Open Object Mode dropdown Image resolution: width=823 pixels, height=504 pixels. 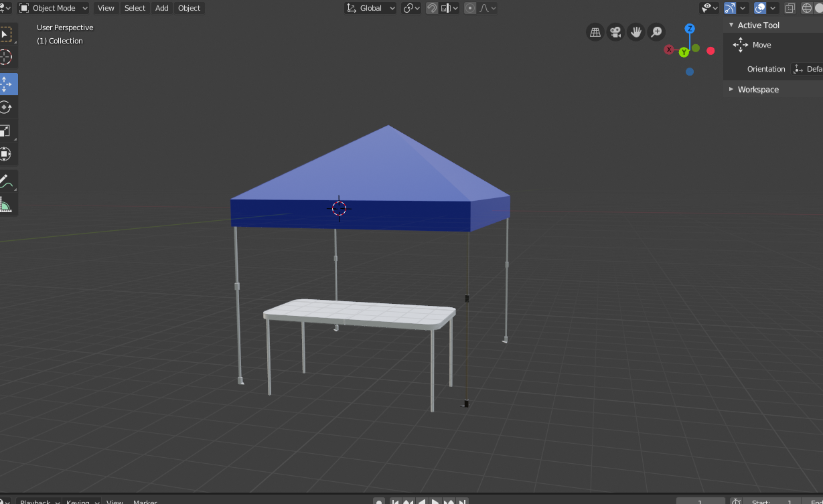point(54,8)
